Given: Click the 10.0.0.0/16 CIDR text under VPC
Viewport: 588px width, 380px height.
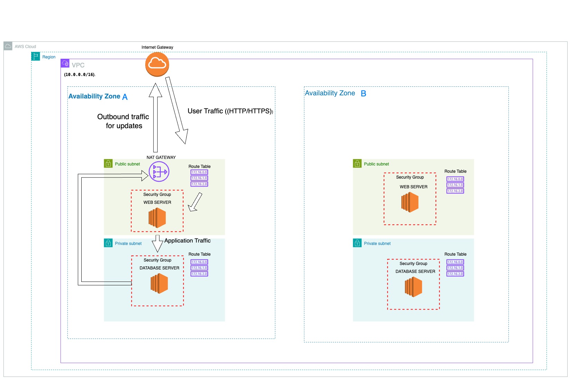Looking at the screenshot, I should (79, 74).
